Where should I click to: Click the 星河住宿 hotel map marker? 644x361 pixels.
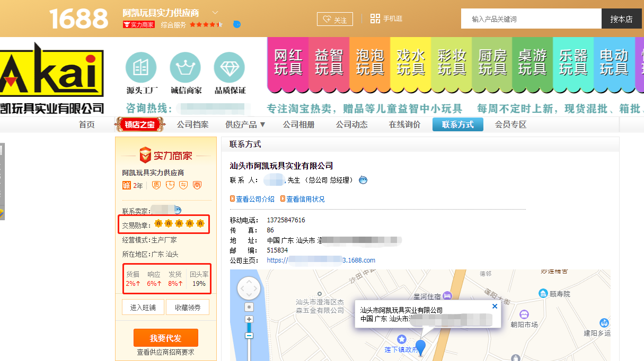coord(448,295)
